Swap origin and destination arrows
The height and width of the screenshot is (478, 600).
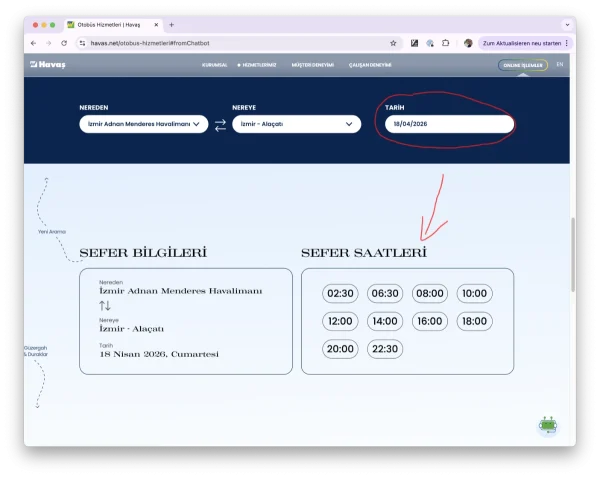[220, 125]
